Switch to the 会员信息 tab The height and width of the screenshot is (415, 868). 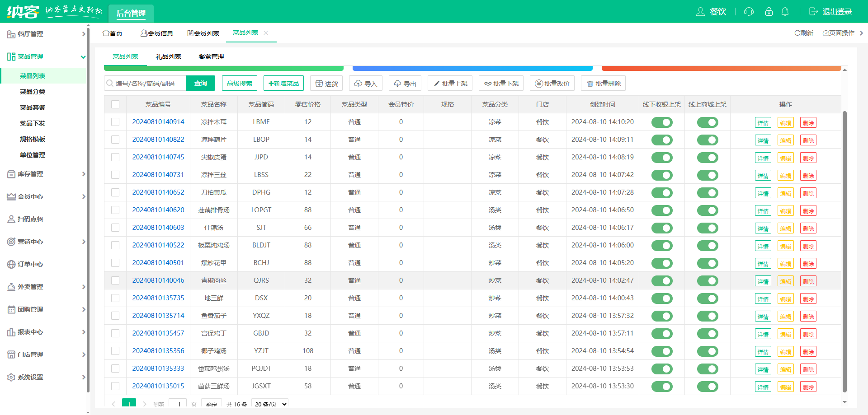157,33
